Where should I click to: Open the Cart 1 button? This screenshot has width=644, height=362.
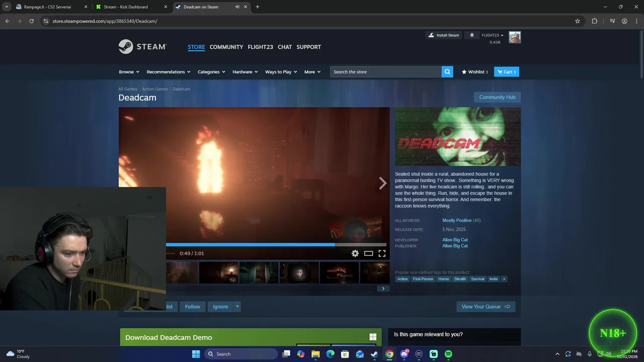tap(507, 72)
